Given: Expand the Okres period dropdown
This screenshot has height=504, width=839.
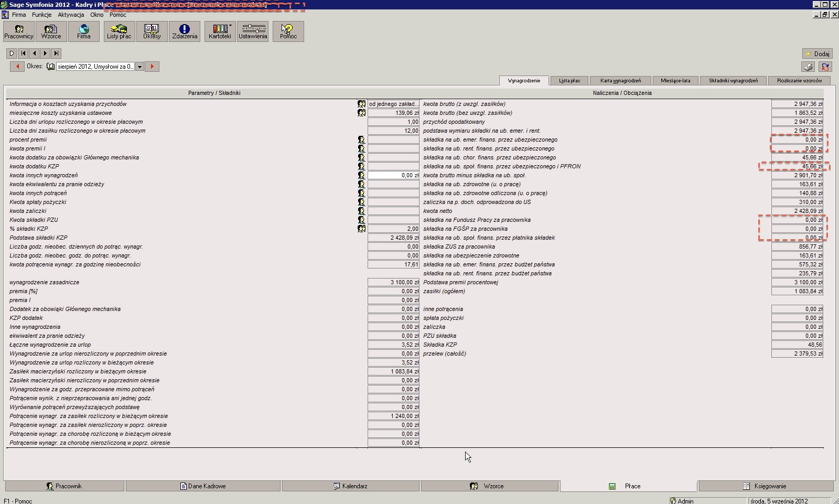Looking at the screenshot, I should point(139,67).
